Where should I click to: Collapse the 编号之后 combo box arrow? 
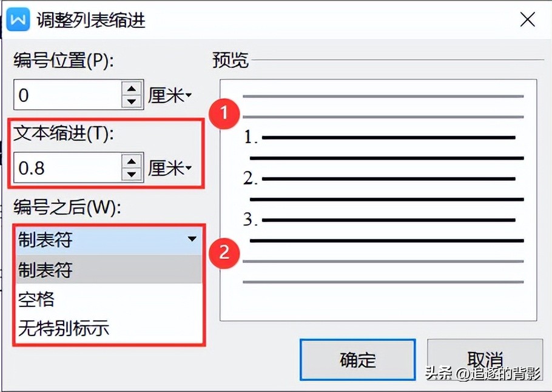(x=192, y=239)
